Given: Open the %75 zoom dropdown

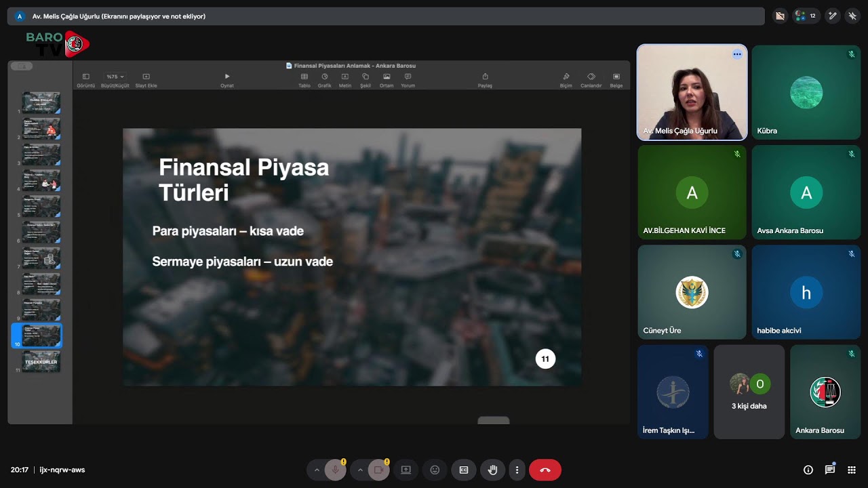Looking at the screenshot, I should pos(115,80).
